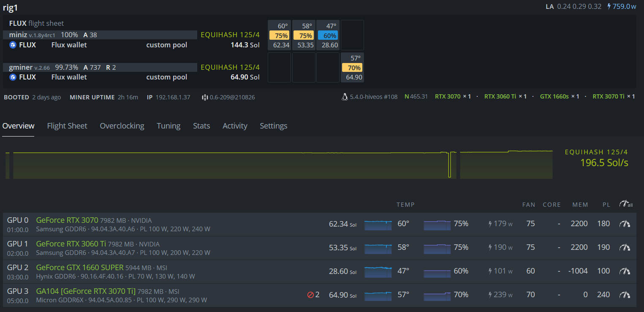The height and width of the screenshot is (312, 644).
Task: Click the Nvidia driver version N 465.31
Action: tap(416, 97)
